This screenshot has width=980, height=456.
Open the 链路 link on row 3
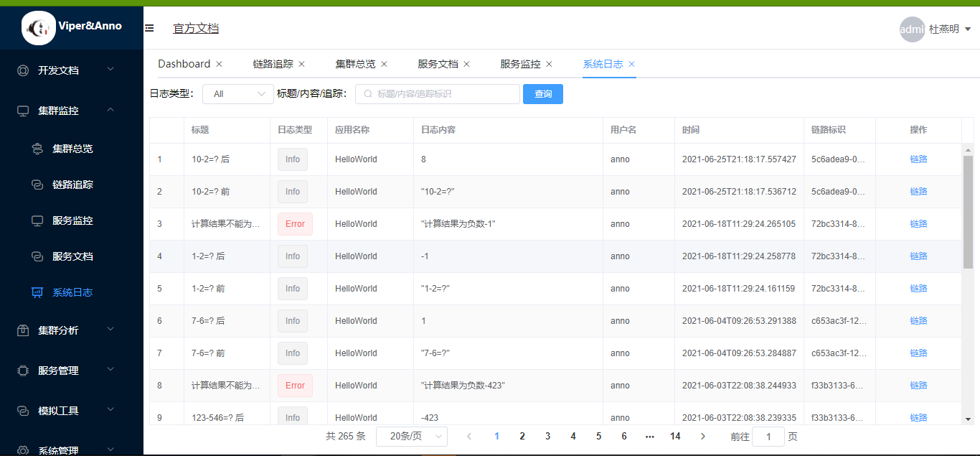(918, 223)
